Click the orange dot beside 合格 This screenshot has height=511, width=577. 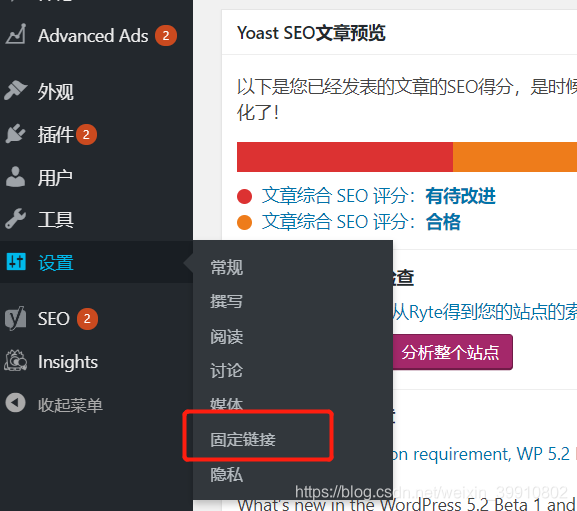[x=244, y=222]
